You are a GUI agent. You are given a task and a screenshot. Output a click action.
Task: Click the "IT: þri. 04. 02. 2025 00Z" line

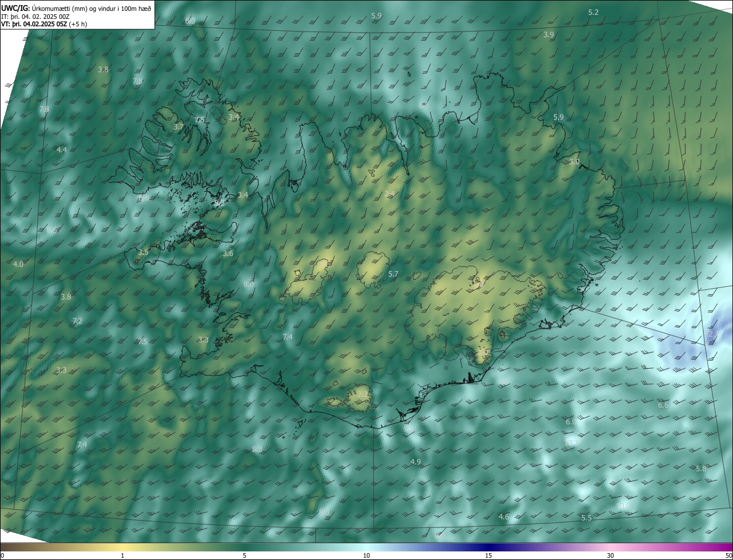(x=35, y=17)
